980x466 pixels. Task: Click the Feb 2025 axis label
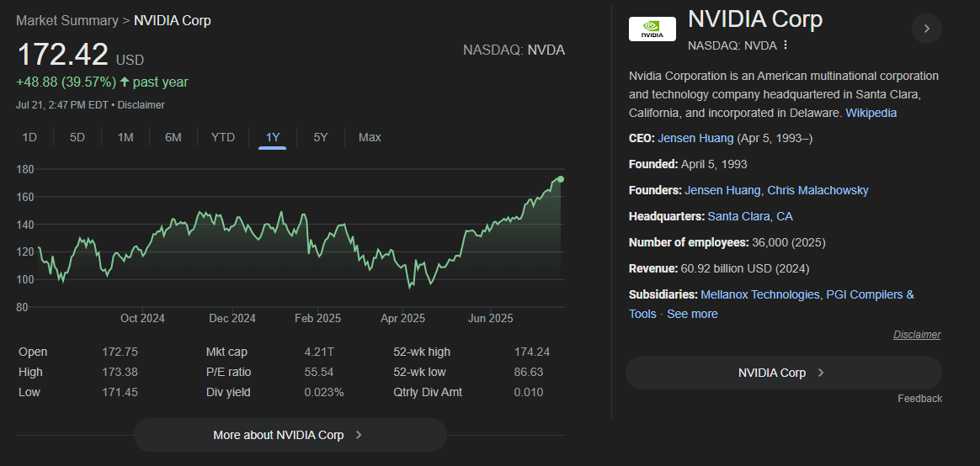tap(317, 319)
